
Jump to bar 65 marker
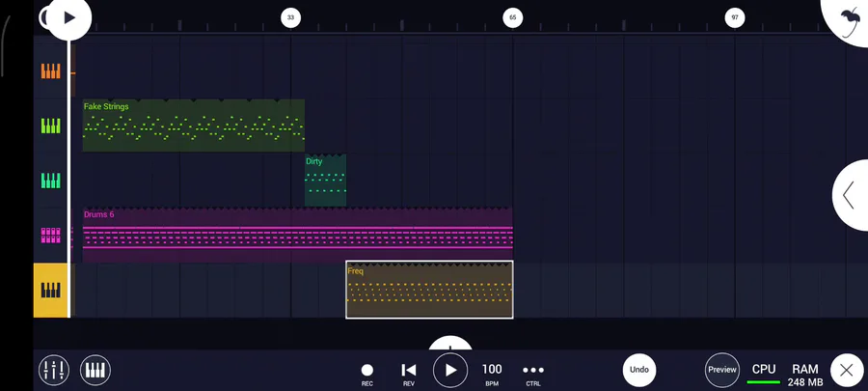point(513,17)
